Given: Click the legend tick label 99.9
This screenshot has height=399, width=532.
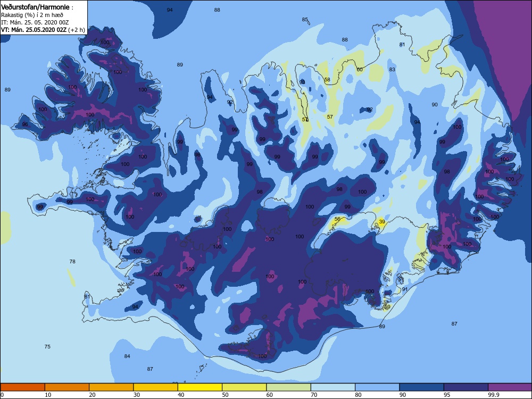Looking at the screenshot, I should click(x=493, y=395).
